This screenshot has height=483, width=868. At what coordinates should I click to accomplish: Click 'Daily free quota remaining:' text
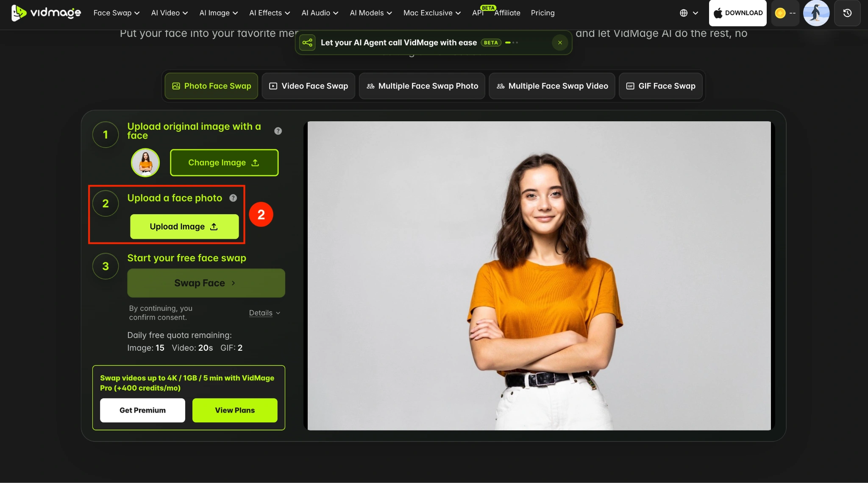(x=179, y=335)
